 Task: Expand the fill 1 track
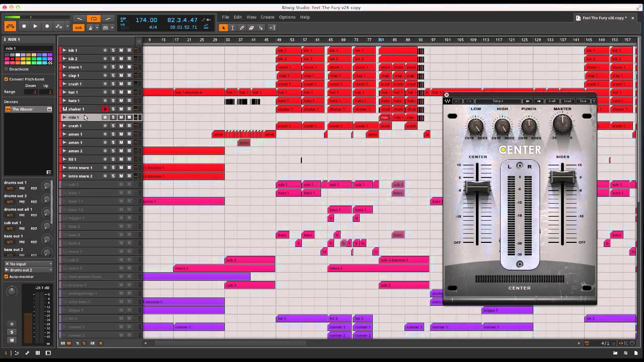[x=64, y=159]
